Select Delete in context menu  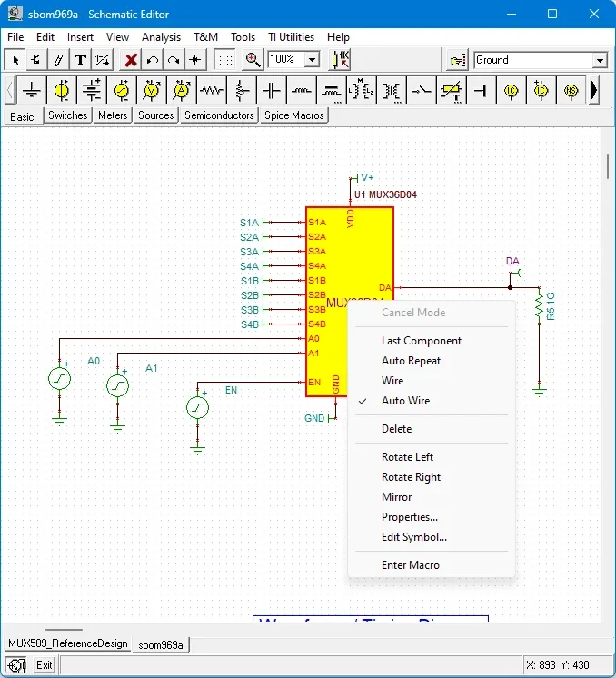431,429
